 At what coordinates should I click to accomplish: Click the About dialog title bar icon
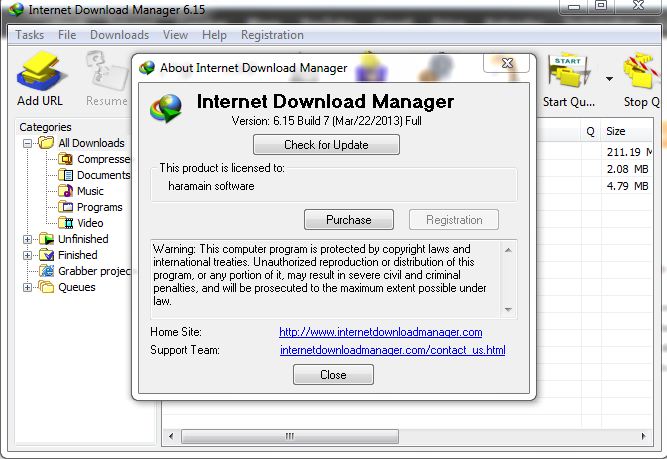147,68
